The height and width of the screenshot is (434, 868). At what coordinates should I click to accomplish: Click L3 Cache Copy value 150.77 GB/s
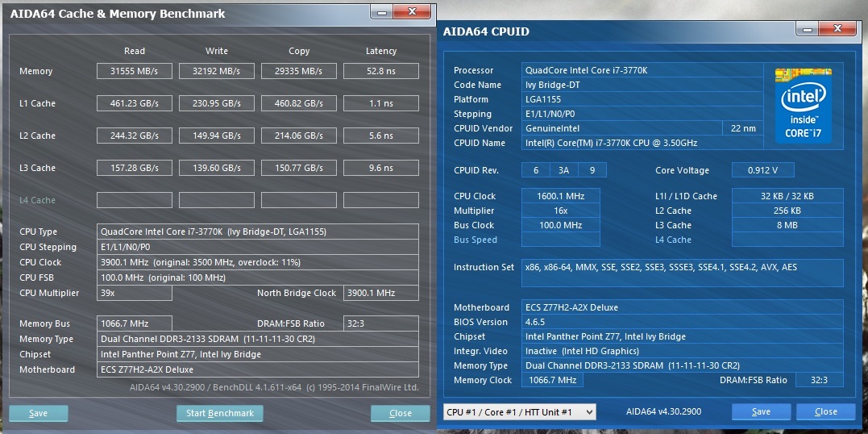click(x=299, y=168)
